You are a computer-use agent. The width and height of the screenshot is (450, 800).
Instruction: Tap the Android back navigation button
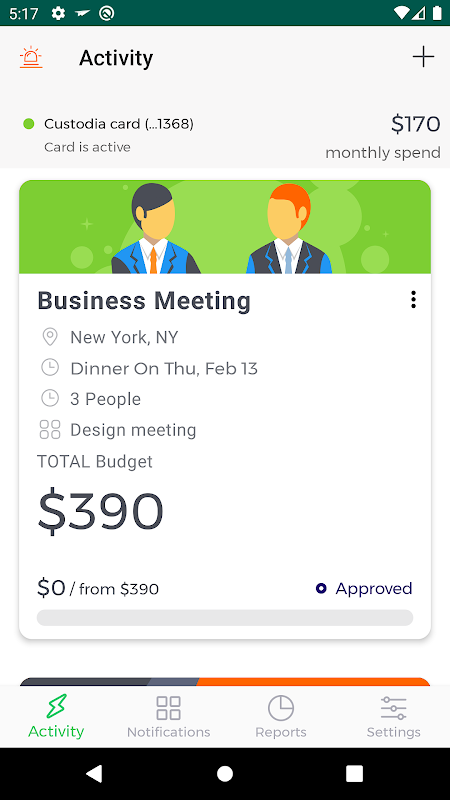click(94, 773)
